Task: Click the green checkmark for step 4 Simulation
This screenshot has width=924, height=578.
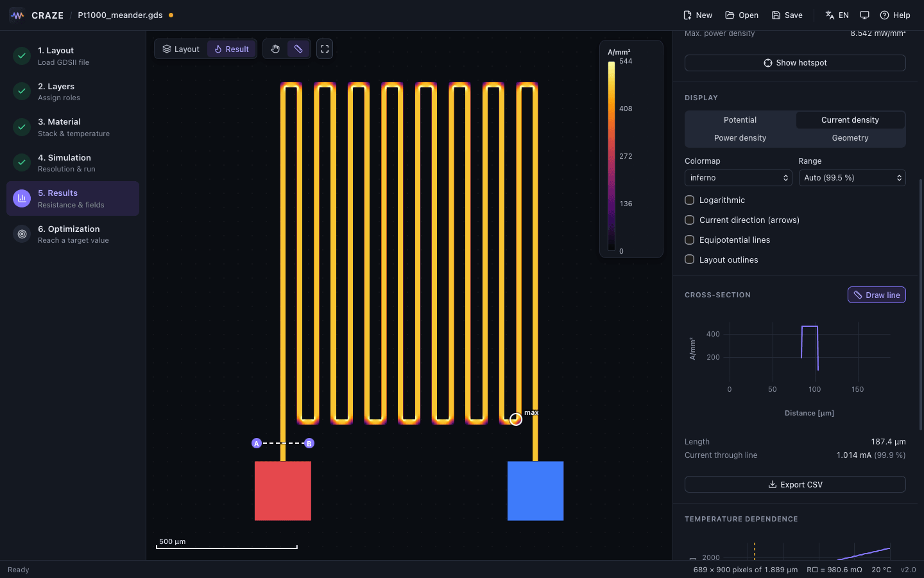Action: pyautogui.click(x=22, y=162)
